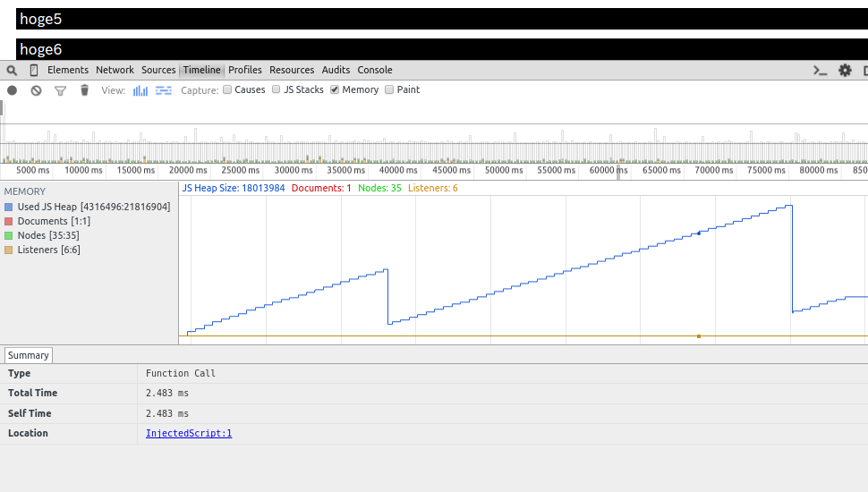The image size is (868, 492).
Task: Click the 5000 ms ruler mark
Action: (x=32, y=171)
